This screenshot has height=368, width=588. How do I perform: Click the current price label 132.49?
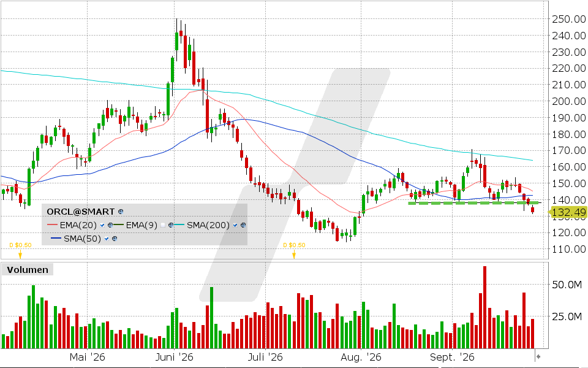tap(567, 213)
